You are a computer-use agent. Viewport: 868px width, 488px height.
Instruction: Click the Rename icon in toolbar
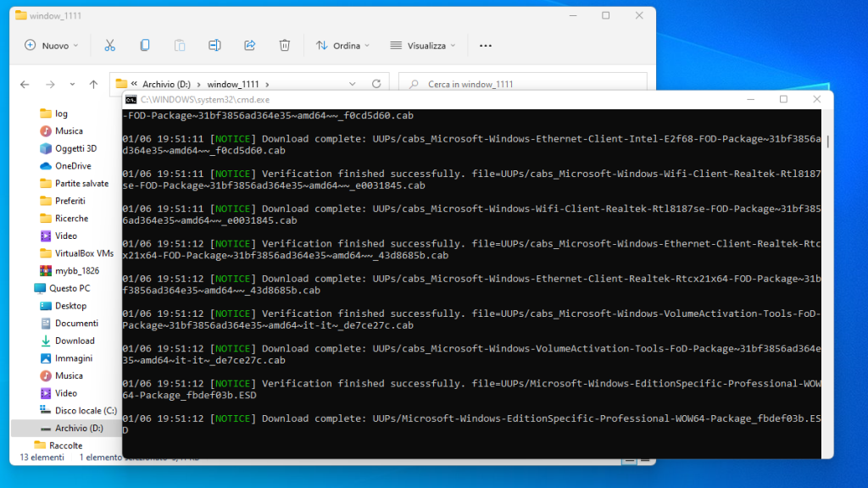click(x=215, y=46)
